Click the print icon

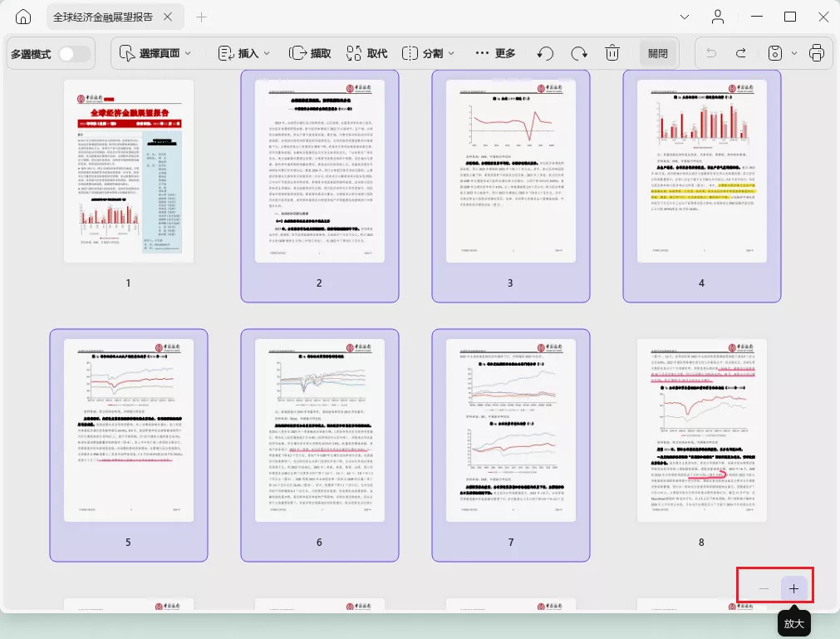pyautogui.click(x=817, y=53)
